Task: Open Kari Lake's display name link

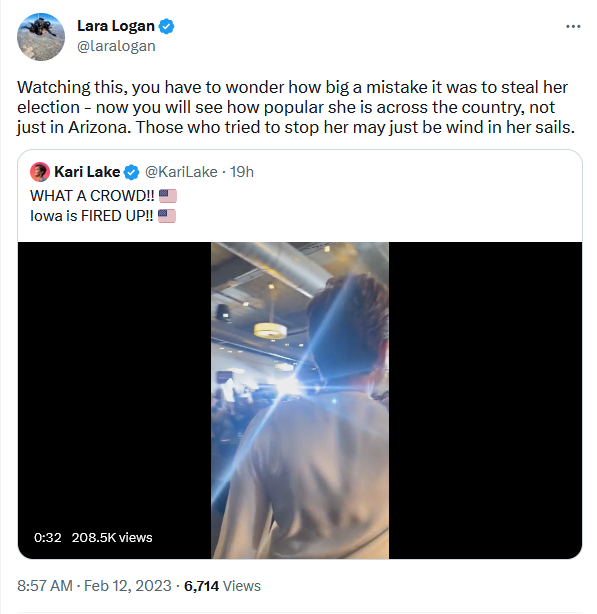Action: 87,172
